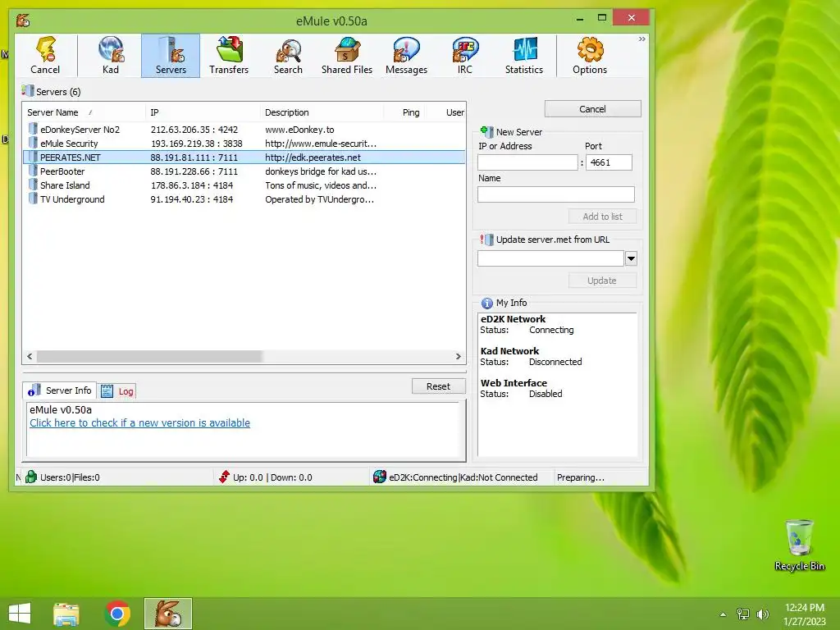The image size is (840, 630).
Task: Open the Statistics page
Action: click(x=524, y=56)
